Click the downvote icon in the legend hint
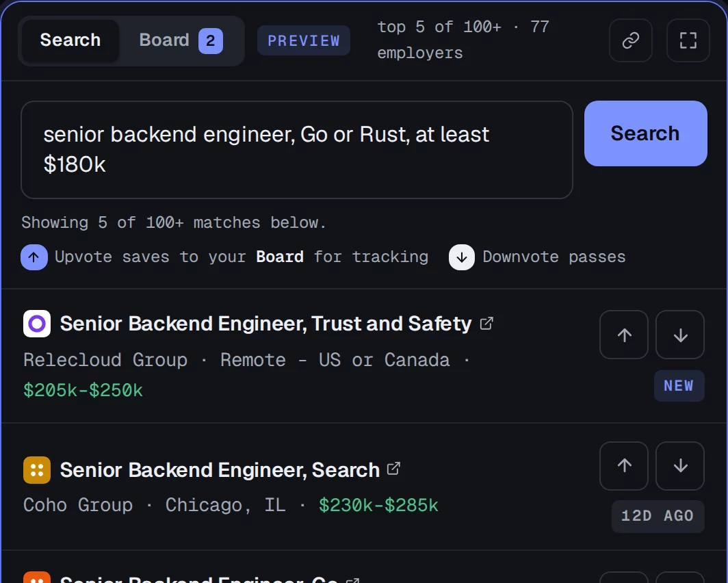The image size is (728, 583). pyautogui.click(x=461, y=257)
